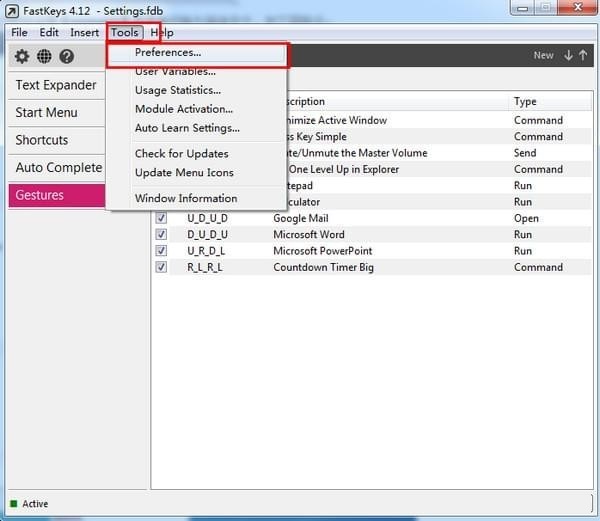Screen dimensions: 600x521
Task: Open the Auto Complete section
Action: tap(58, 167)
